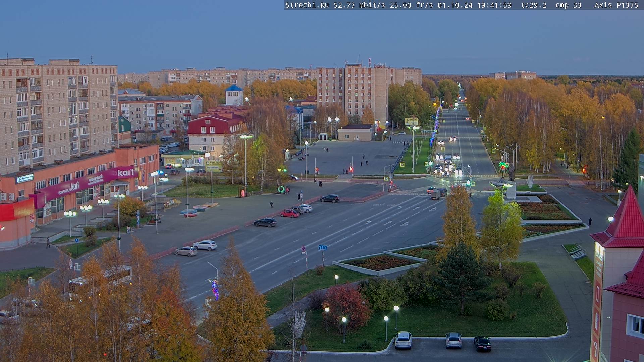
Task: Click the 25.00 fr/s frame rate value
Action: [x=412, y=5]
